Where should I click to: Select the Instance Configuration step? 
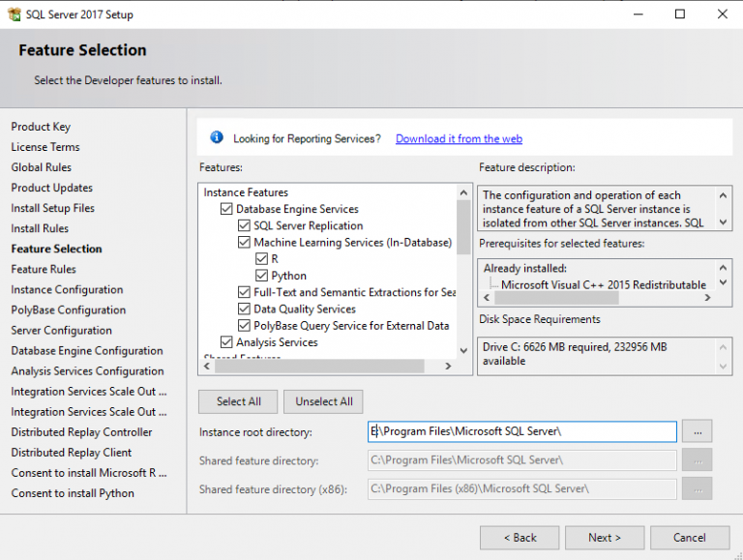coord(67,289)
